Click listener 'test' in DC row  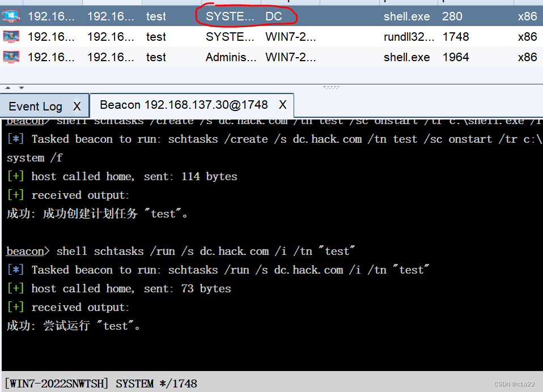click(156, 16)
